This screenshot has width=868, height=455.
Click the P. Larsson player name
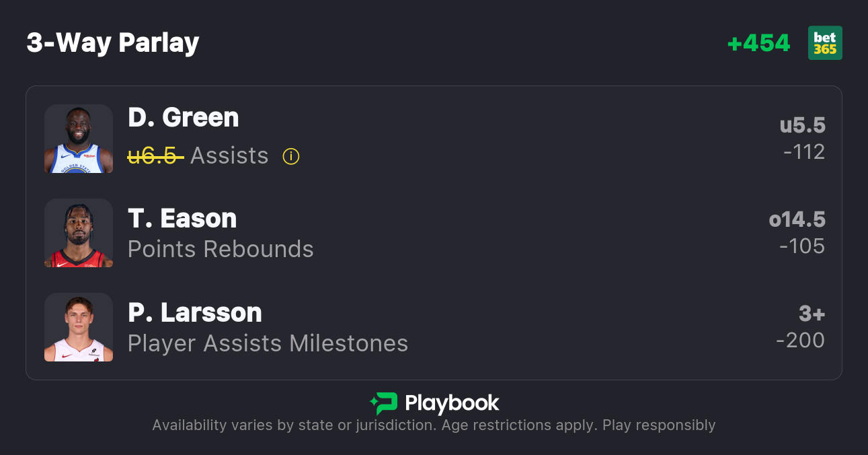pyautogui.click(x=195, y=312)
